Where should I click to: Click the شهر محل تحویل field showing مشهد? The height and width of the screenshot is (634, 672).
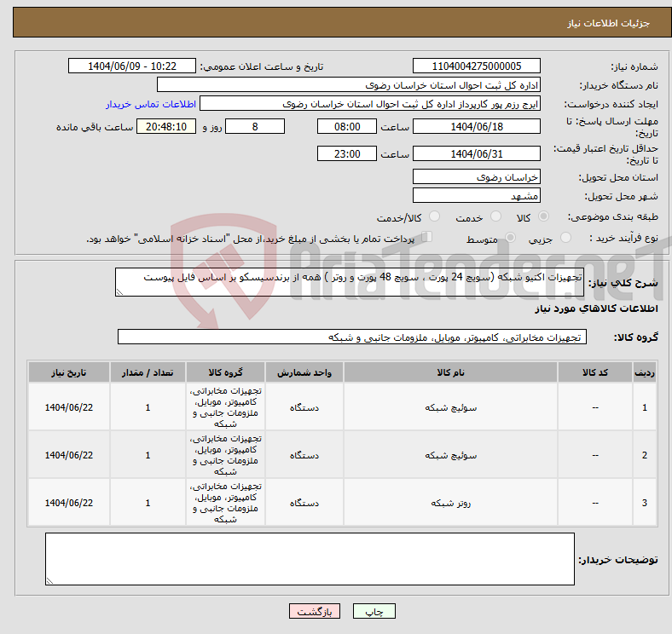coord(476,196)
